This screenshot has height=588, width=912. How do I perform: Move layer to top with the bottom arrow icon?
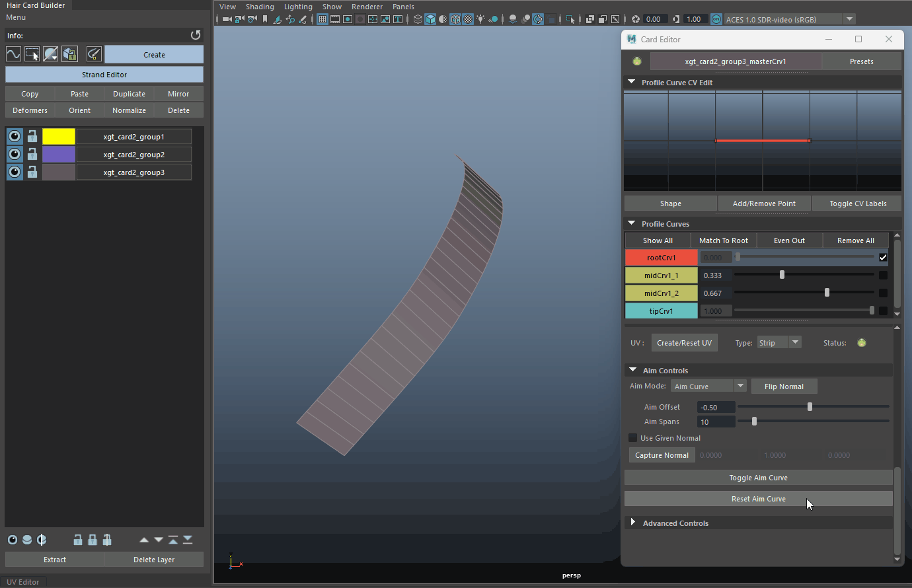173,540
